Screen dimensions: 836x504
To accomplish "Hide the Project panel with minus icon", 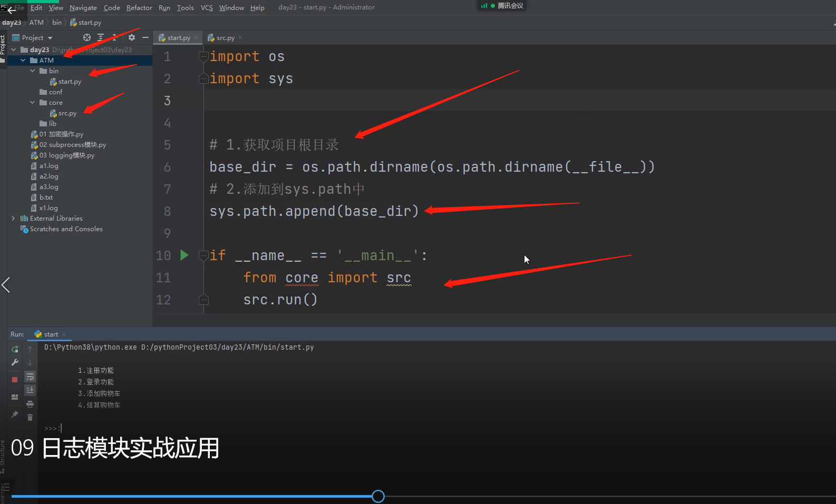I will [x=145, y=37].
